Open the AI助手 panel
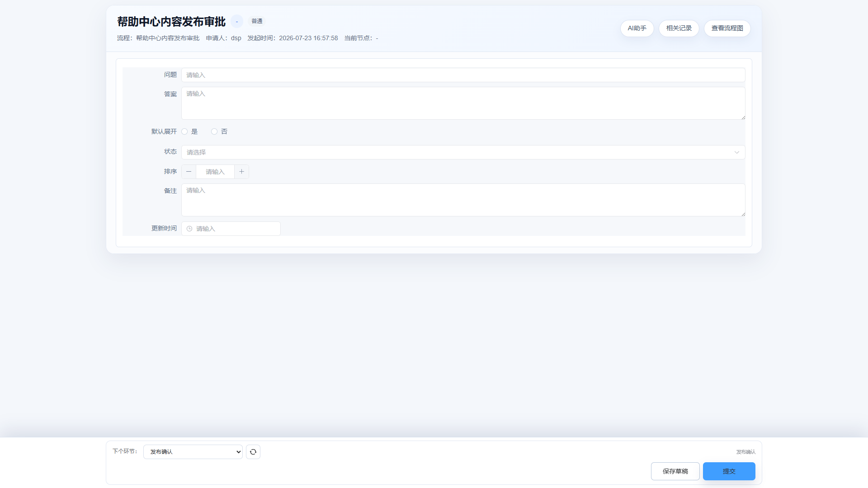 tap(637, 28)
